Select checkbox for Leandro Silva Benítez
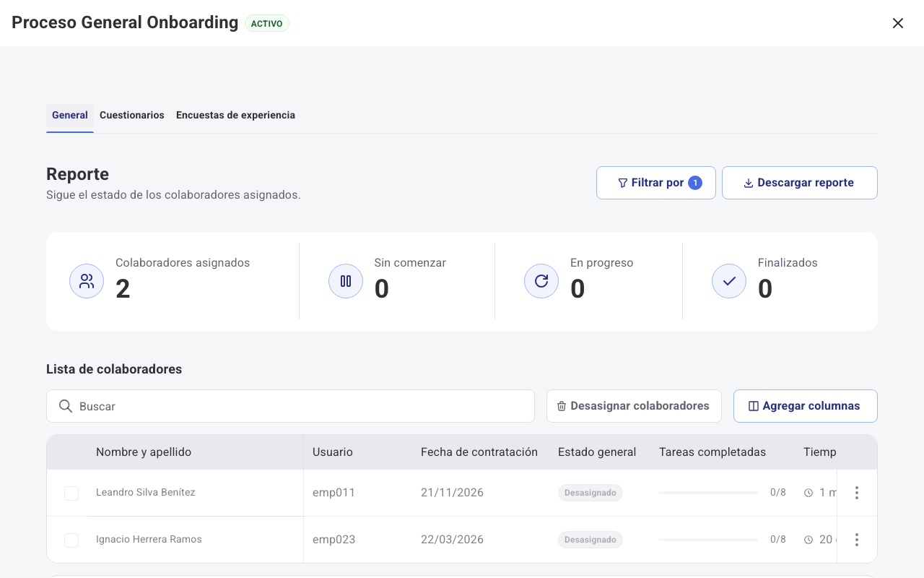The width and height of the screenshot is (924, 578). coord(71,493)
